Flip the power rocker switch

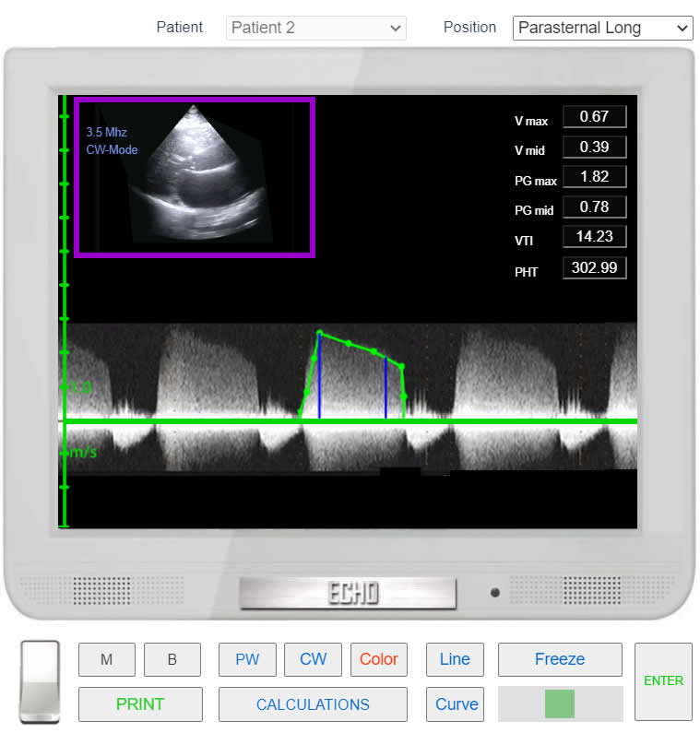click(x=40, y=680)
